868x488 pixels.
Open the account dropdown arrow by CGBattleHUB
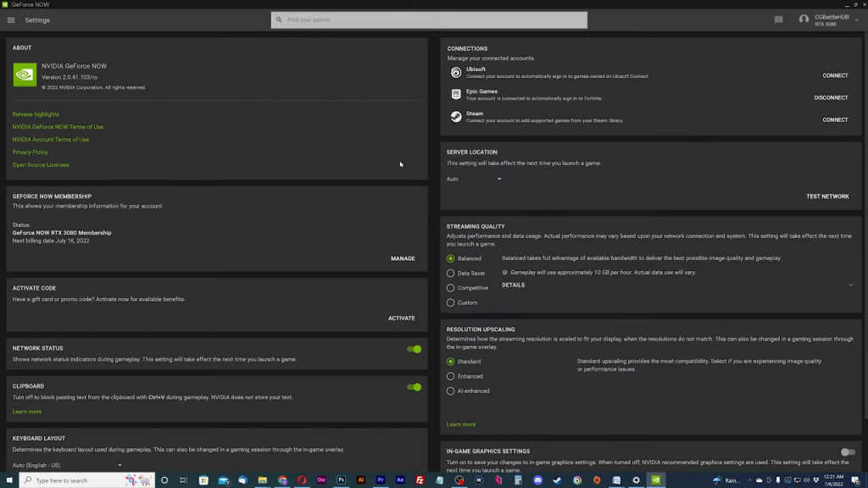click(x=857, y=20)
